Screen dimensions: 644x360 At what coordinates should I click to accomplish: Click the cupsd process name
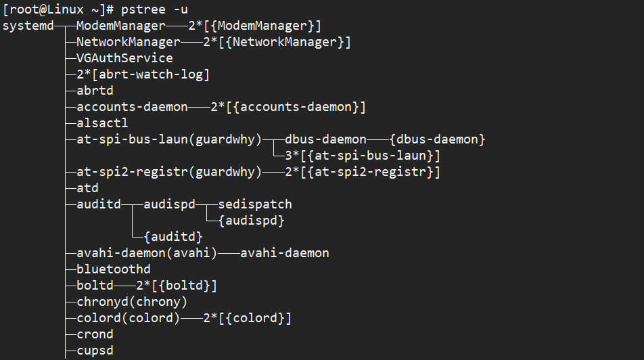95,351
